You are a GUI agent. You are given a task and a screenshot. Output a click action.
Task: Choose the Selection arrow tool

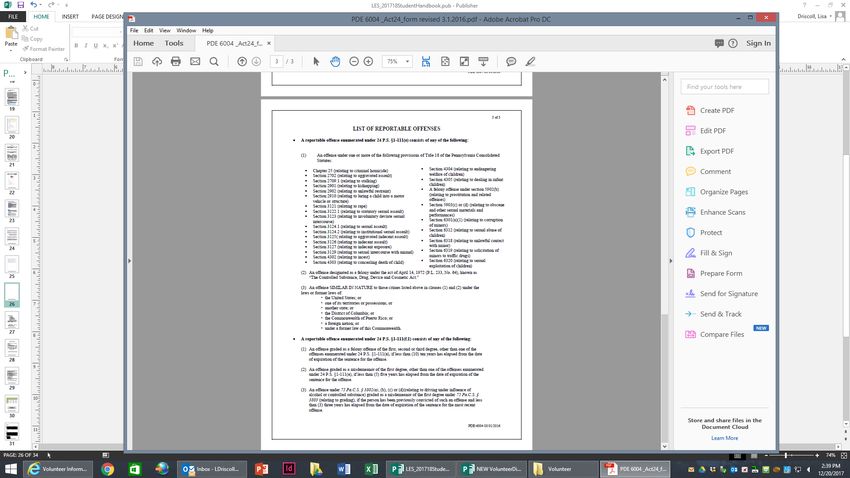click(x=316, y=62)
